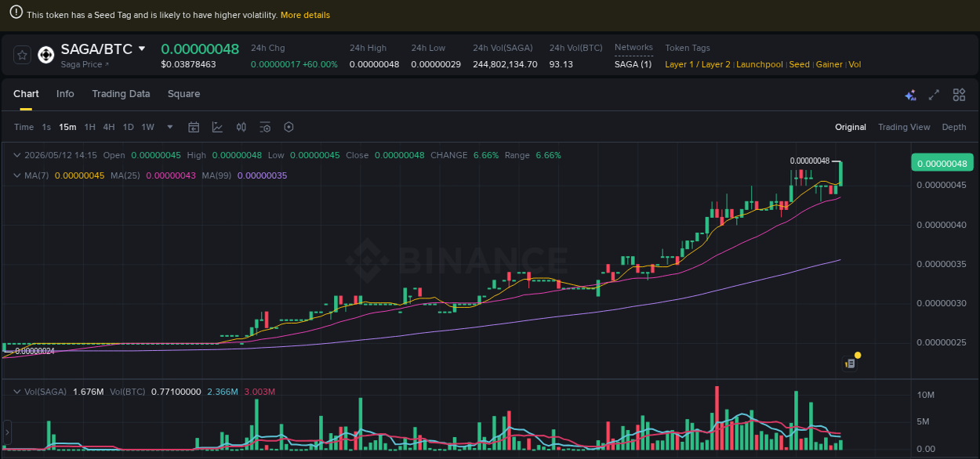Open the SAGA/BTC pair selector arrow
This screenshot has height=459, width=980.
(x=142, y=49)
